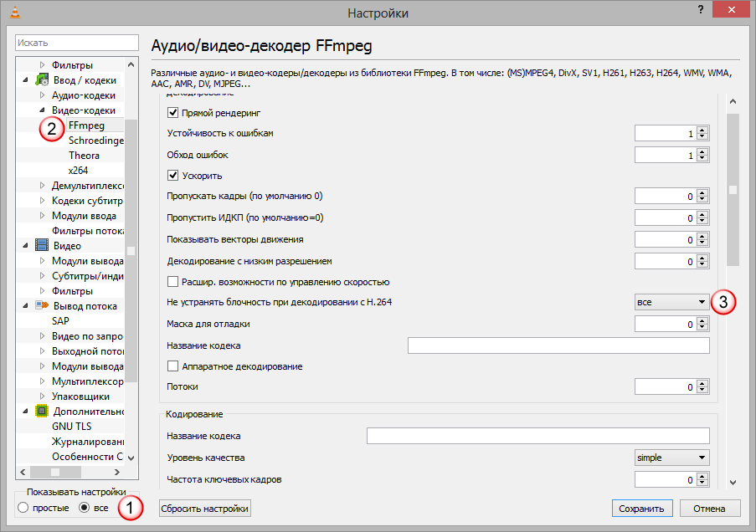Enable Расшир. возможности по управлению скоростью
The width and height of the screenshot is (756, 532).
(172, 281)
